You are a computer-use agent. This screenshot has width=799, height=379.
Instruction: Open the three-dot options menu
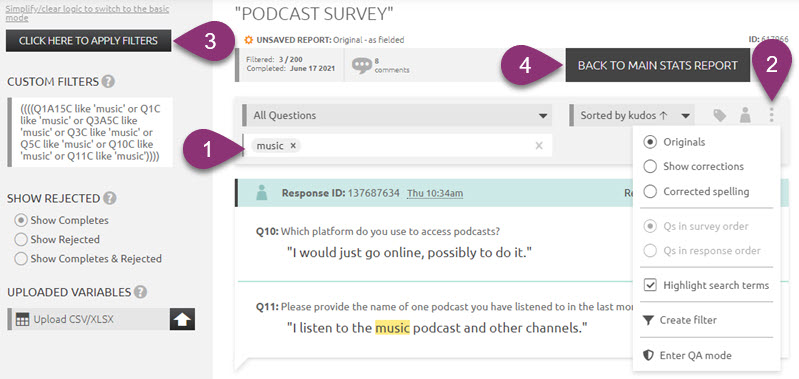click(x=771, y=115)
